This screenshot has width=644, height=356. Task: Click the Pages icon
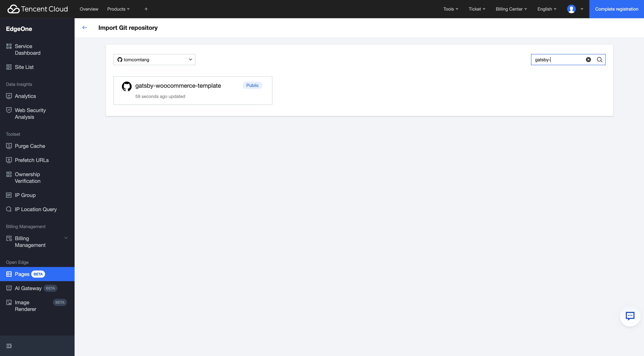(9, 274)
